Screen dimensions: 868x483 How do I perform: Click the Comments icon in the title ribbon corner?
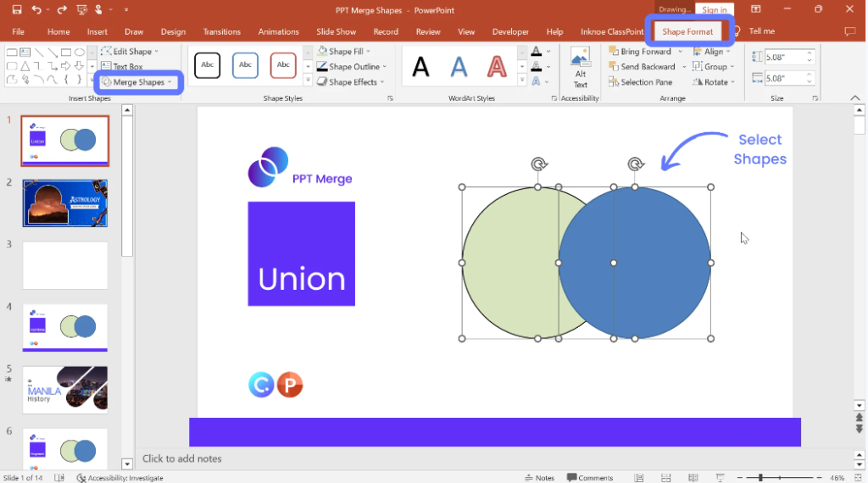pos(849,31)
